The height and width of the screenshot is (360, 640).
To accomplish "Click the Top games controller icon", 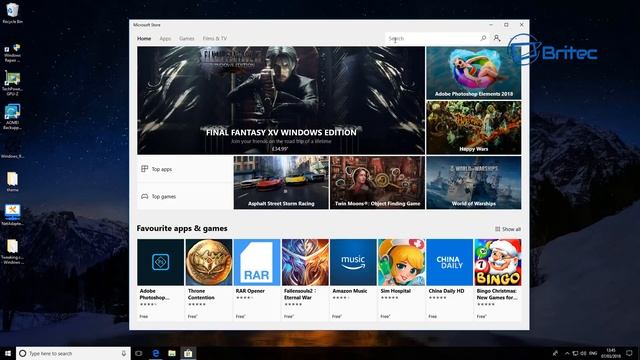I will (144, 196).
